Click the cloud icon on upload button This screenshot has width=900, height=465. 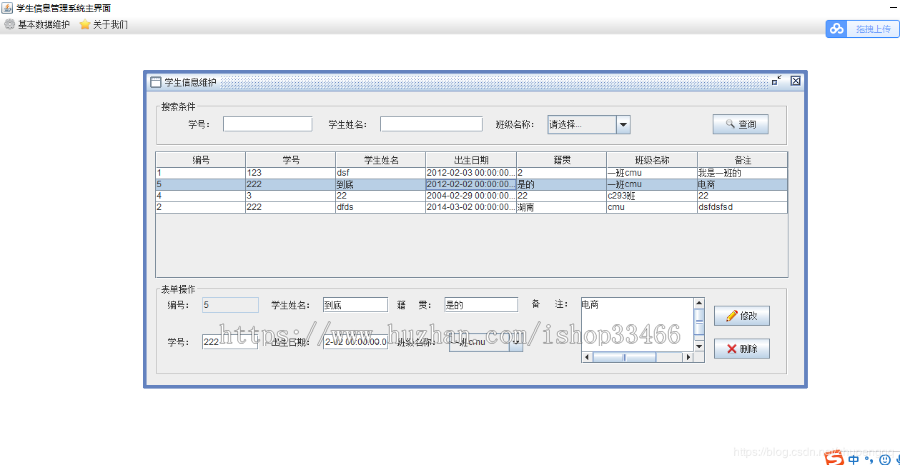pos(837,29)
